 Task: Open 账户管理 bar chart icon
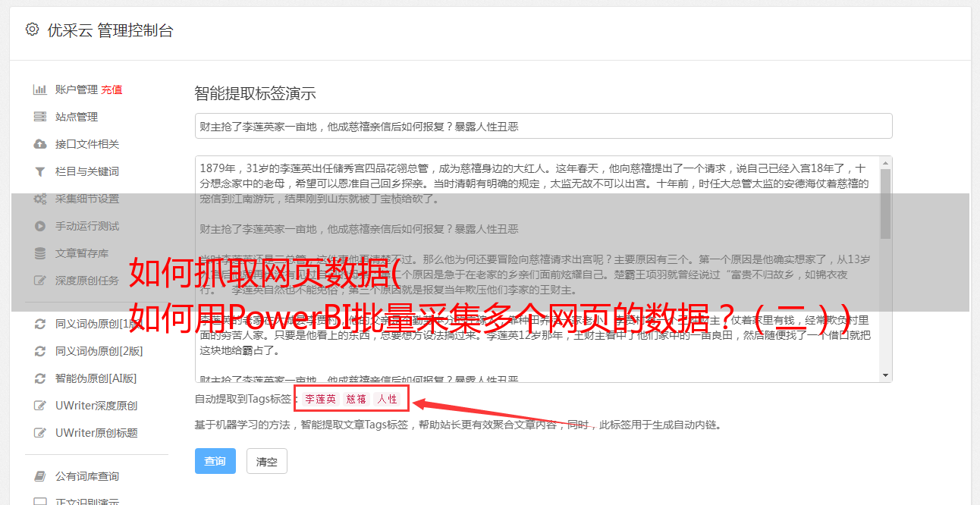pos(40,89)
